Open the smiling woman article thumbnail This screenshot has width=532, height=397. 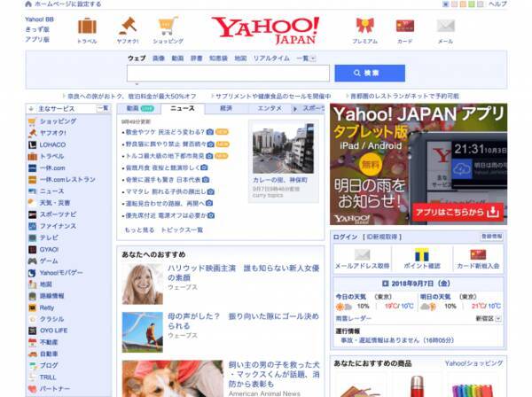tap(143, 284)
